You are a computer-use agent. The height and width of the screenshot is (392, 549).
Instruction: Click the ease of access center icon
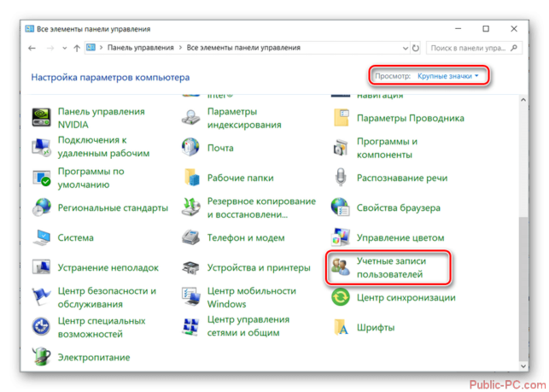tap(41, 327)
